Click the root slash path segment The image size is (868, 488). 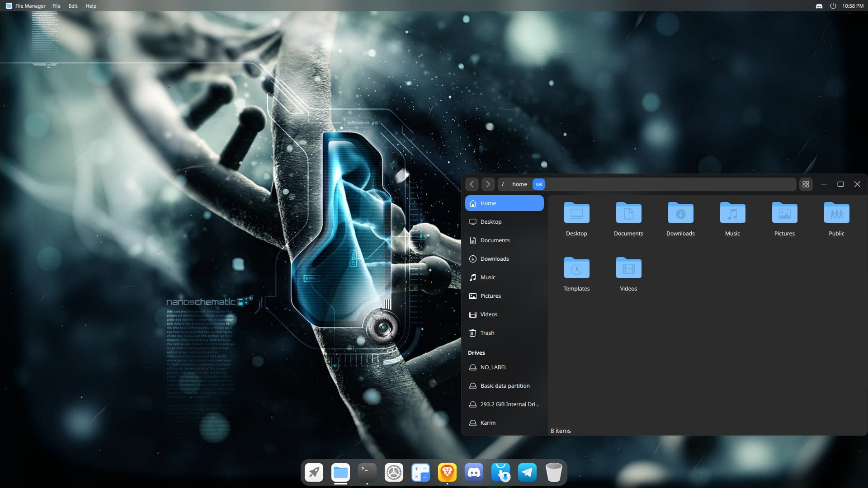(503, 184)
